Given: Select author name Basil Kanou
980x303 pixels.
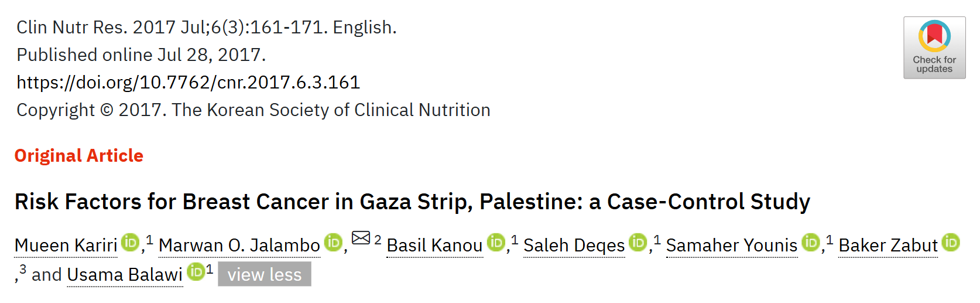Looking at the screenshot, I should pyautogui.click(x=435, y=246).
